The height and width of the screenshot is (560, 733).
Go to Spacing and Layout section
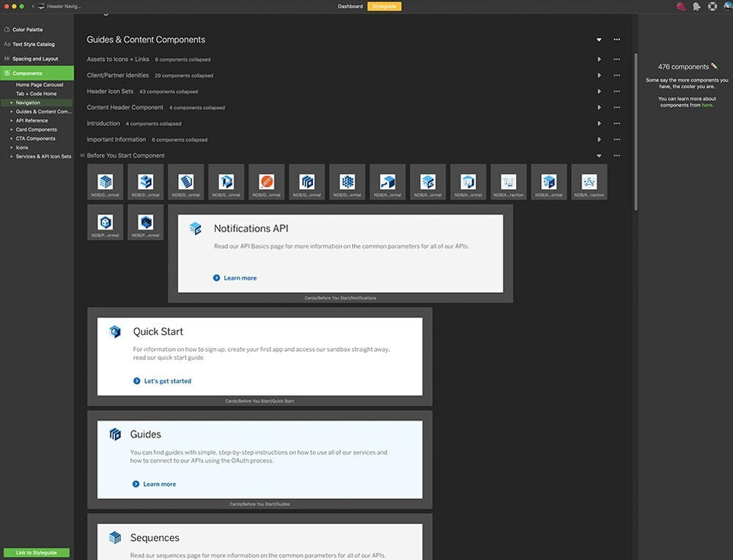34,59
